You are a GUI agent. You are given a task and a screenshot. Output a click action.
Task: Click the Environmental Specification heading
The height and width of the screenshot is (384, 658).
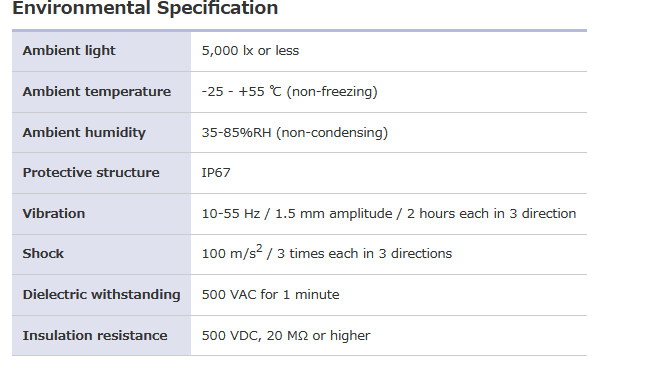click(x=145, y=8)
